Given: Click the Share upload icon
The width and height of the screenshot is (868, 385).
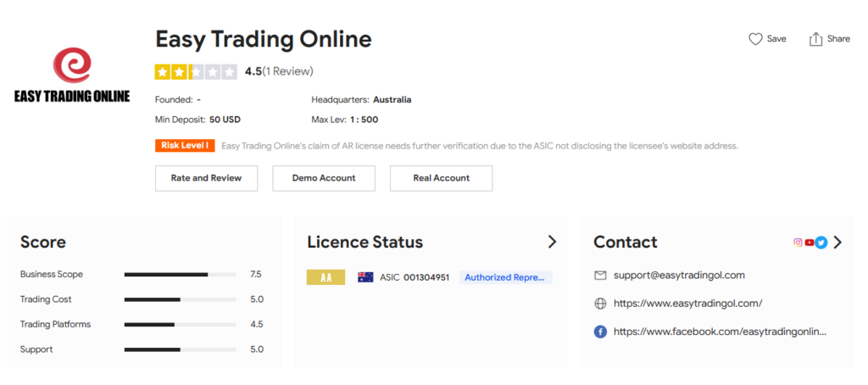Looking at the screenshot, I should click(815, 39).
